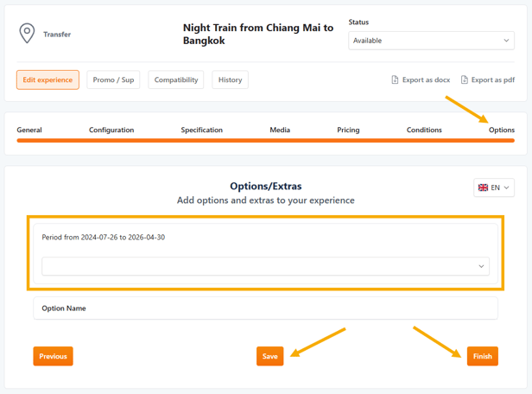Click the Edit experience button

pyautogui.click(x=47, y=79)
